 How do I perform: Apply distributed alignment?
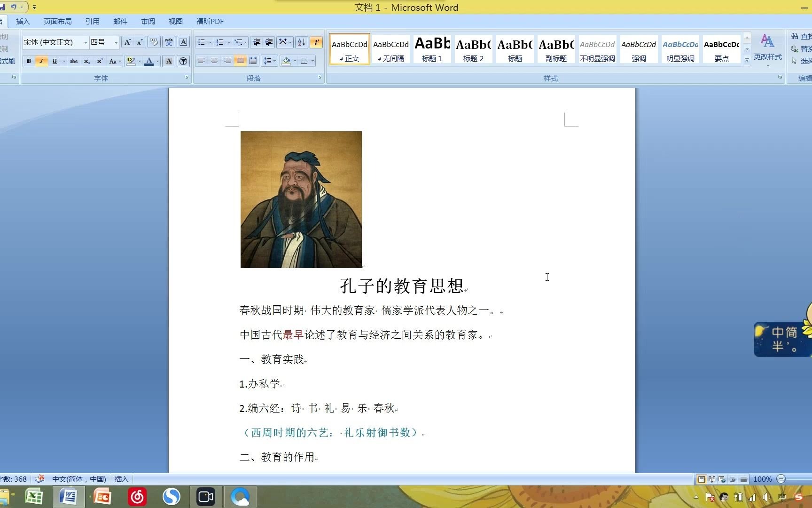coord(253,61)
